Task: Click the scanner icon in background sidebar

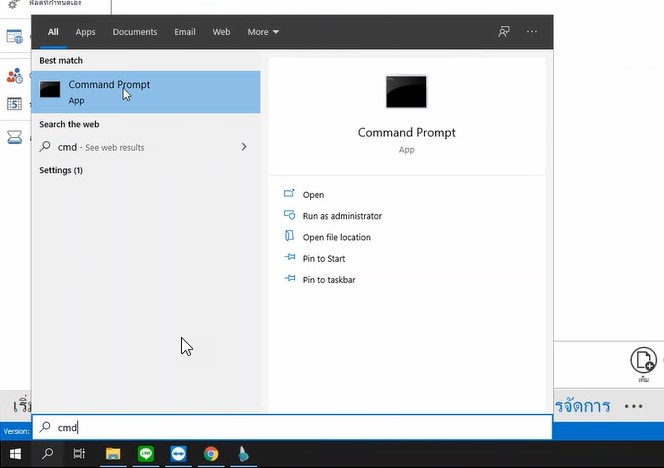Action: tap(14, 137)
